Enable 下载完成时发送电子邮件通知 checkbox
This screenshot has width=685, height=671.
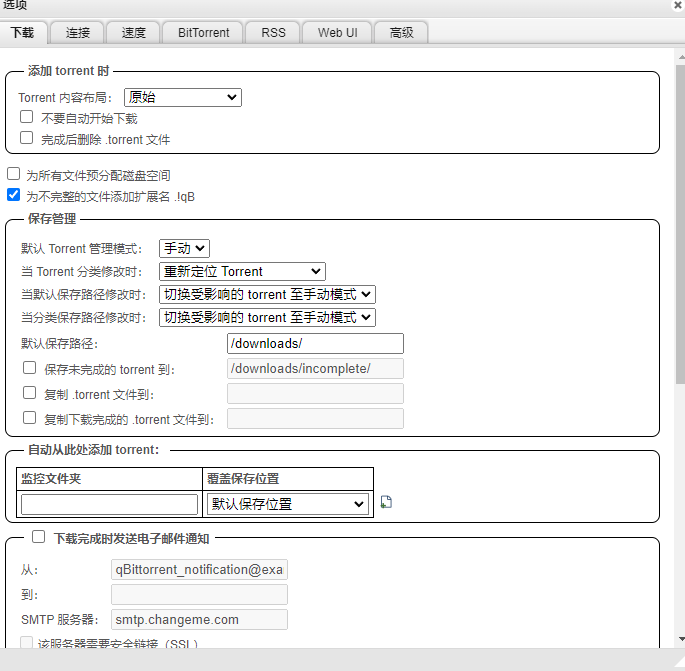[38, 537]
